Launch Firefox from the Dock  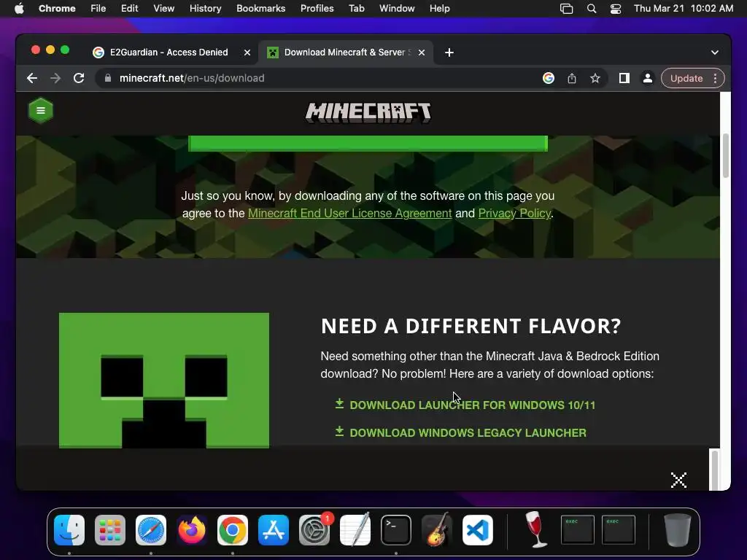coord(192,530)
